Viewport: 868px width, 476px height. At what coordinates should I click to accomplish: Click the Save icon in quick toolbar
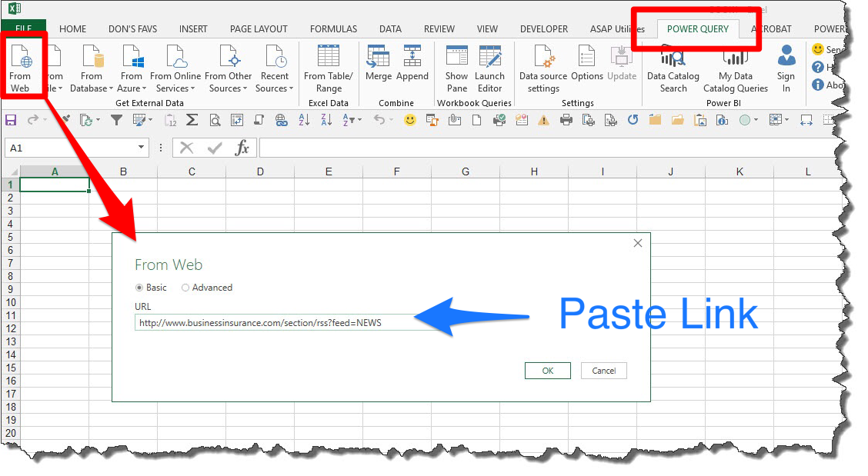(x=11, y=119)
